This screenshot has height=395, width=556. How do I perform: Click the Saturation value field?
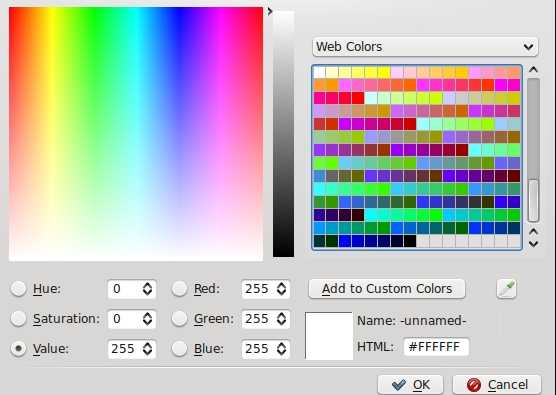132,318
